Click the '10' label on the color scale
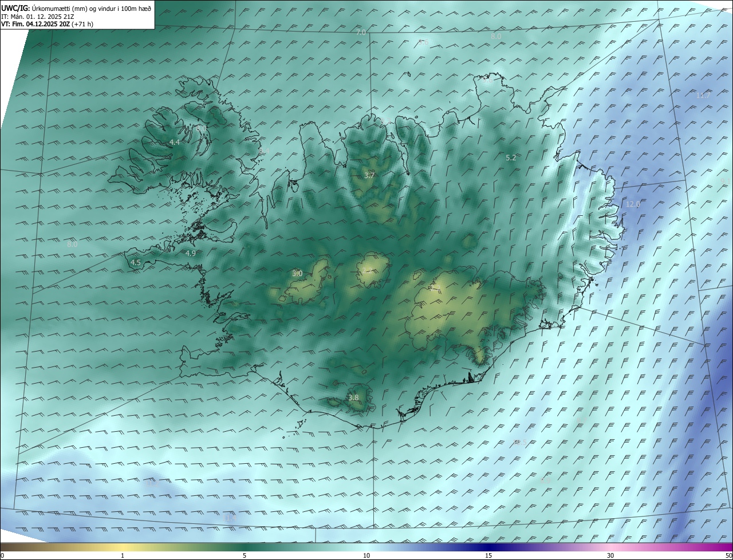This screenshot has width=733, height=560. 366,555
